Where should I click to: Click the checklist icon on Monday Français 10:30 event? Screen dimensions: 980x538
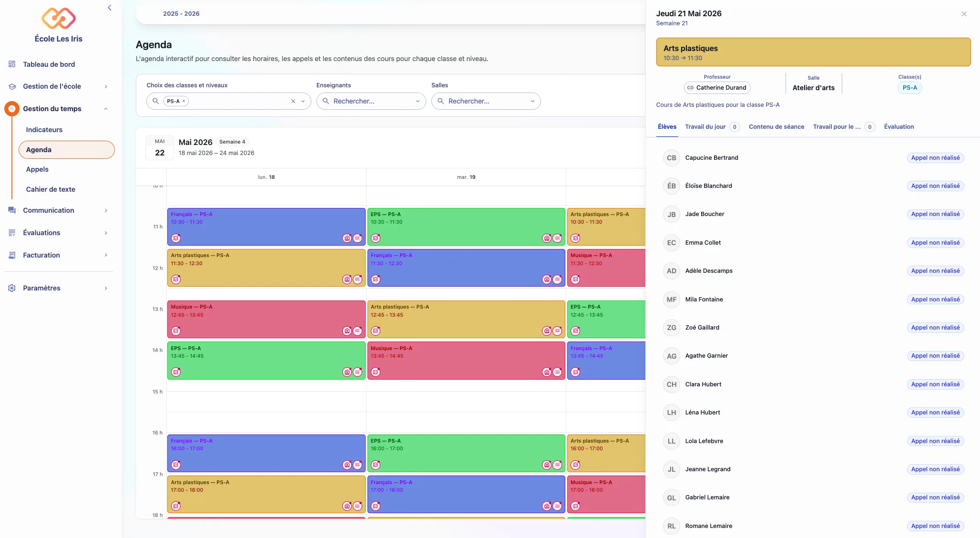(x=176, y=238)
